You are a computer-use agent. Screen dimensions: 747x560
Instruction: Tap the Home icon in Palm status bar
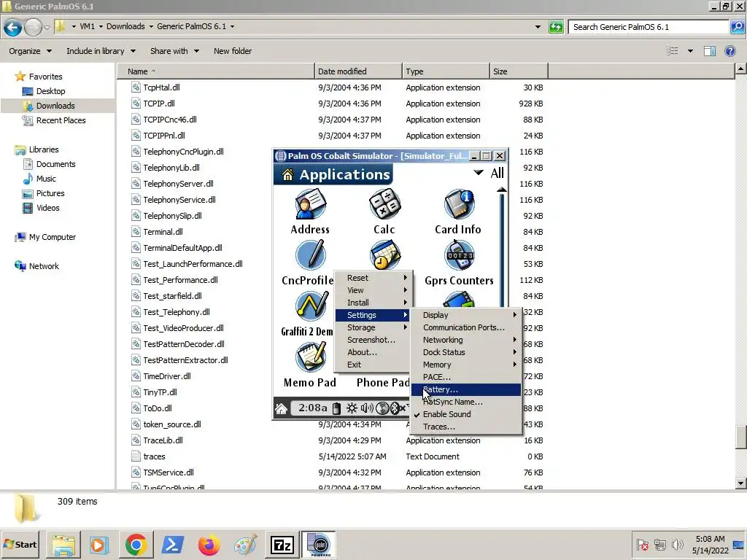click(x=281, y=408)
